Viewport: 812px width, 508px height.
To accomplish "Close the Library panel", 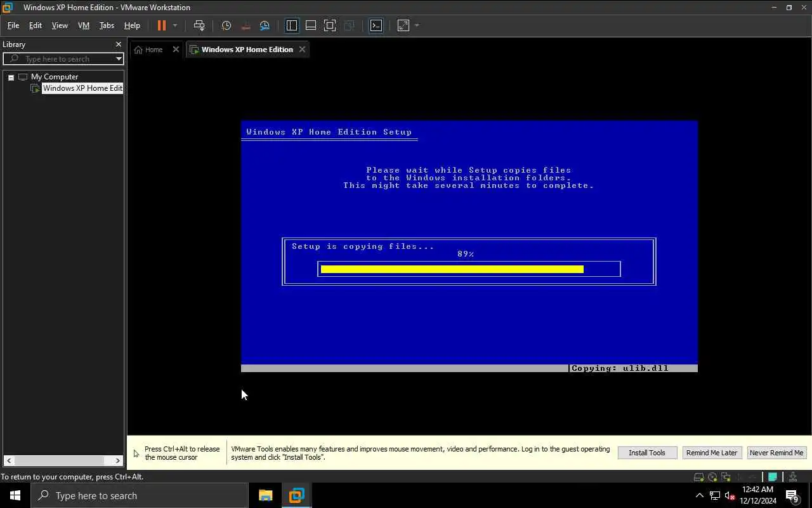I will tap(118, 44).
